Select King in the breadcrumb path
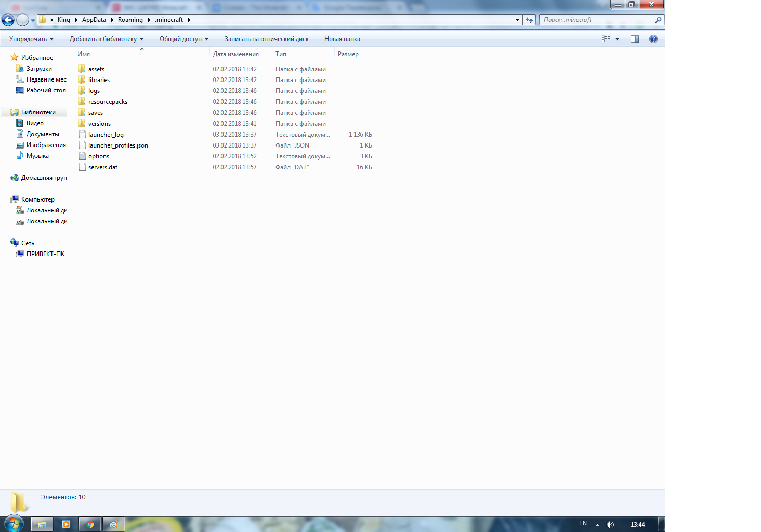Screen dimensions: 761x532 [64, 20]
